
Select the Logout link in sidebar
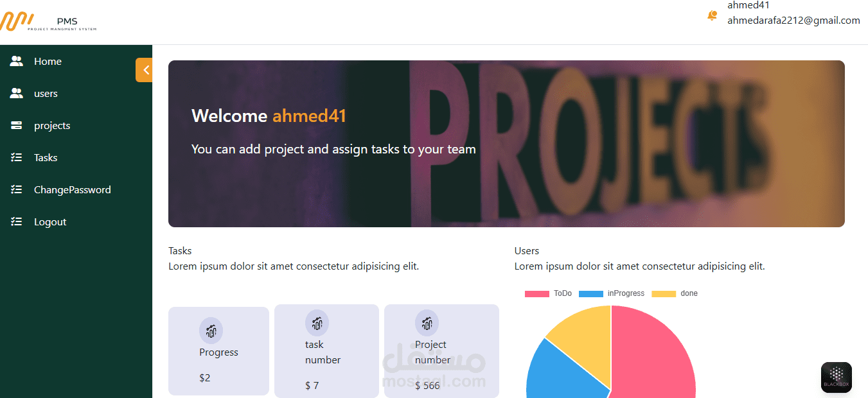50,222
